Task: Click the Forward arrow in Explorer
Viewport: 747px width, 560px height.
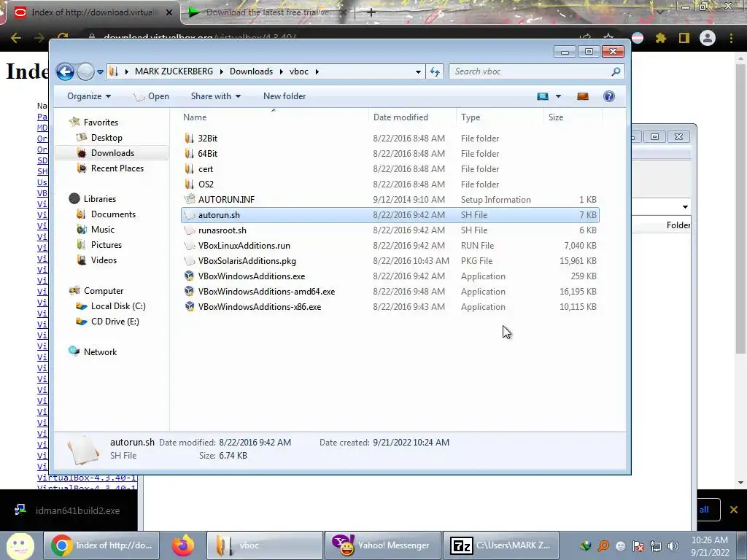Action: click(x=86, y=72)
